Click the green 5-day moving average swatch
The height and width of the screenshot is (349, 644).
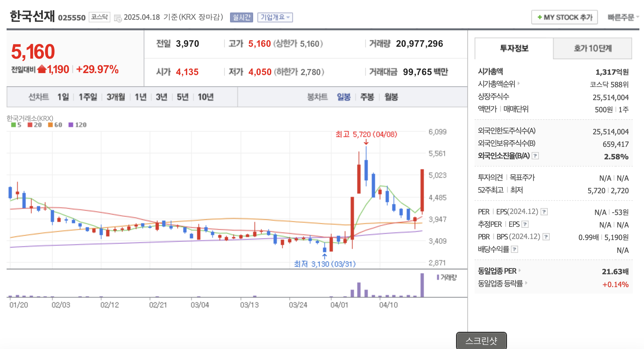14,125
